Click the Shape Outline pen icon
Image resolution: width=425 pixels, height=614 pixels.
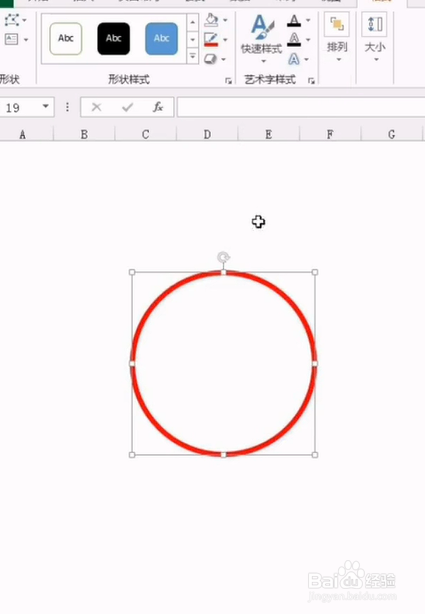coord(211,40)
